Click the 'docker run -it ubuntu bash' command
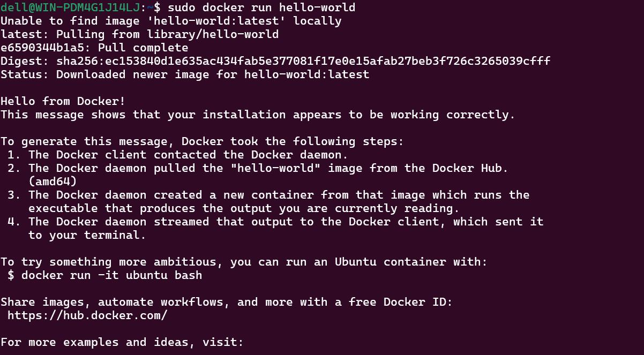The width and height of the screenshot is (644, 355). coord(111,275)
